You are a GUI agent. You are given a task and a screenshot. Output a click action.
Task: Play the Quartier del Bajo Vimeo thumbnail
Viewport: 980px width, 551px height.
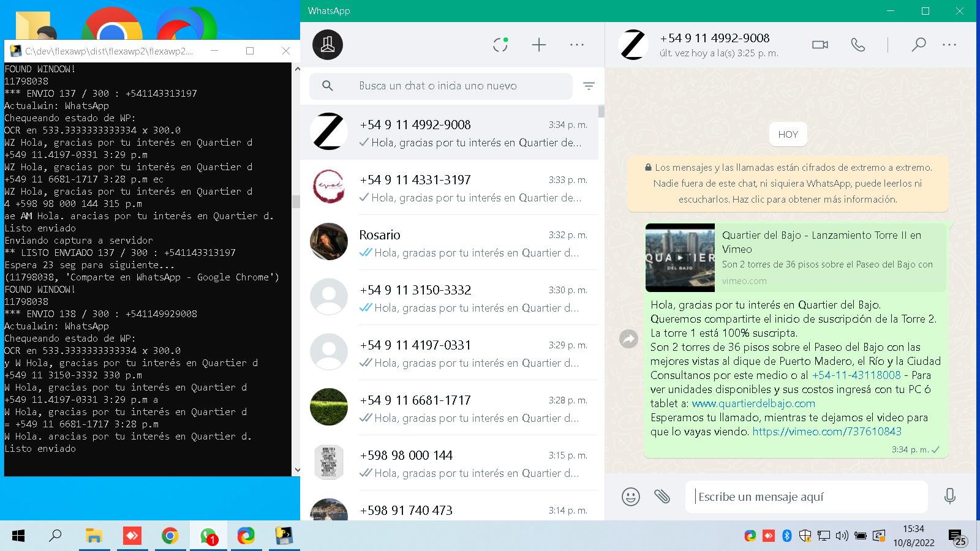[680, 258]
